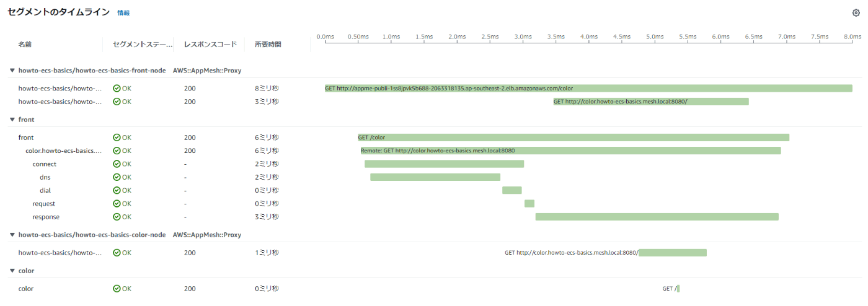The height and width of the screenshot is (306, 868).
Task: Select the color segment row name
Action: pyautogui.click(x=26, y=289)
